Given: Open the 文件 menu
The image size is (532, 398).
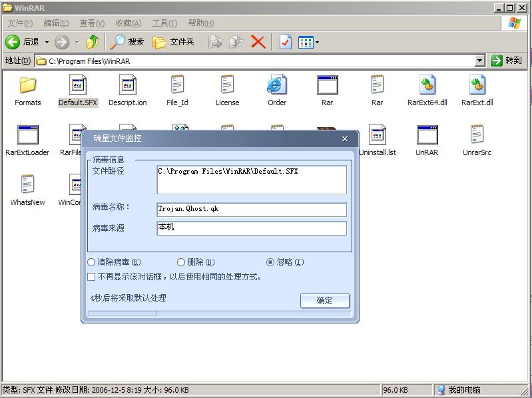Looking at the screenshot, I should pyautogui.click(x=20, y=23).
